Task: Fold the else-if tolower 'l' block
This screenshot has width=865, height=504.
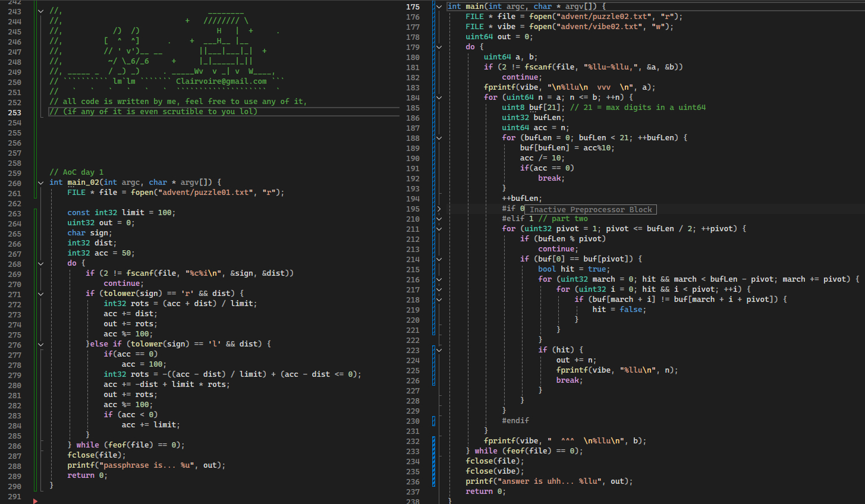Action: point(40,344)
